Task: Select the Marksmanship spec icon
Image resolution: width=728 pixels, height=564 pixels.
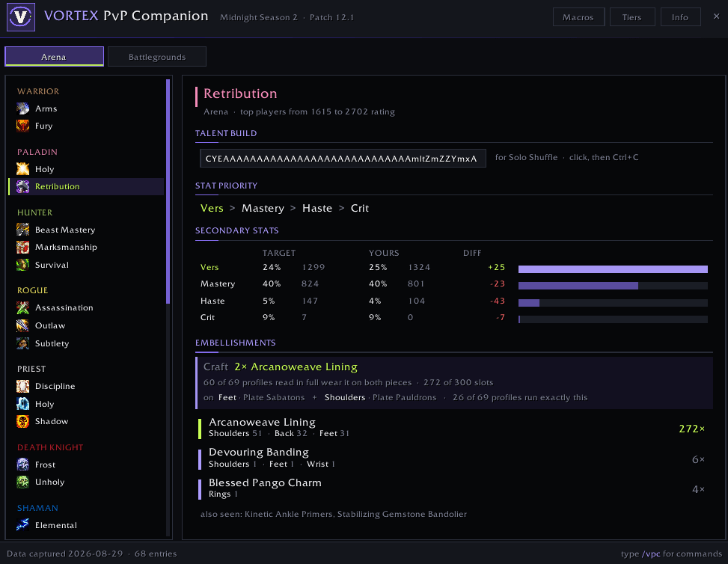Action: click(22, 247)
